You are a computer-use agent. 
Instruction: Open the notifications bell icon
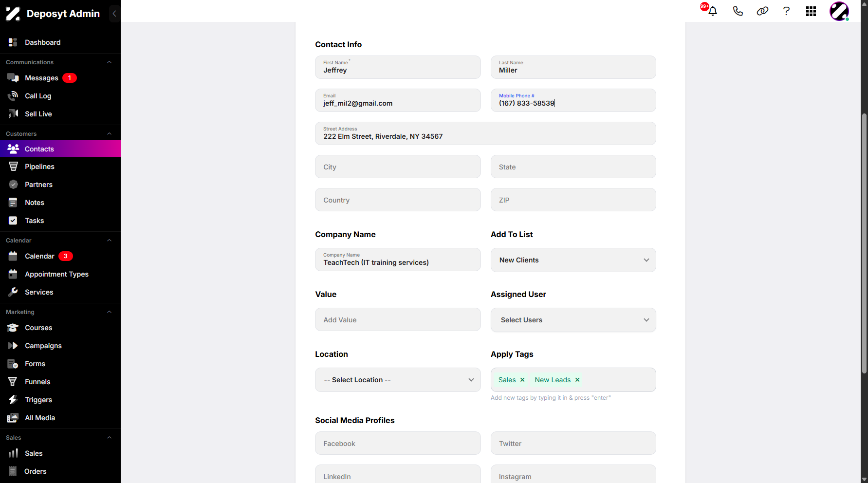coord(712,11)
